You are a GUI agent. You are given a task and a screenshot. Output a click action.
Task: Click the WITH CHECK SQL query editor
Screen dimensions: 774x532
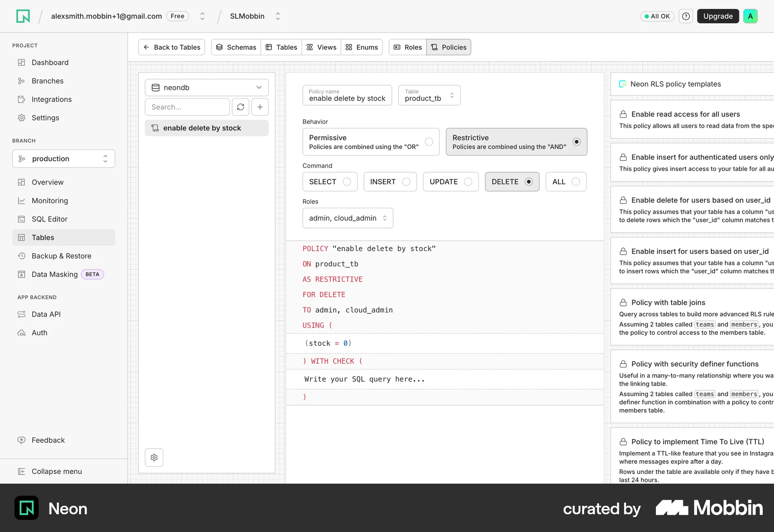coord(445,379)
